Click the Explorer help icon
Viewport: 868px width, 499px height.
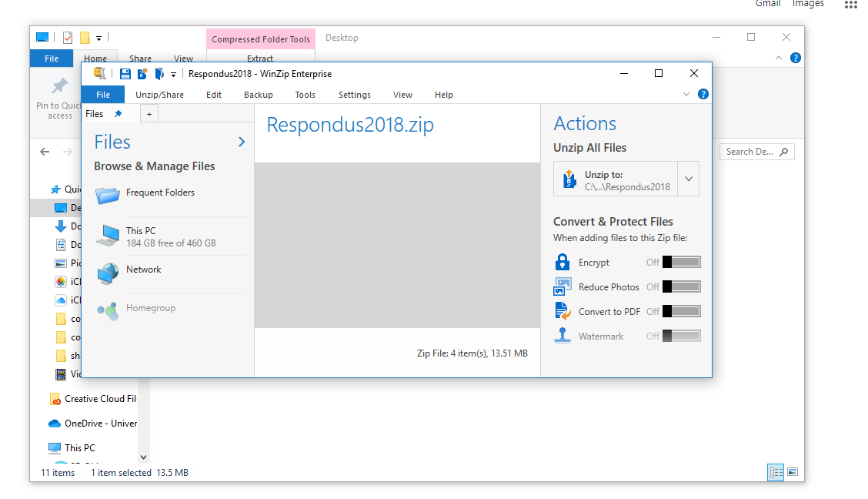[x=796, y=58]
